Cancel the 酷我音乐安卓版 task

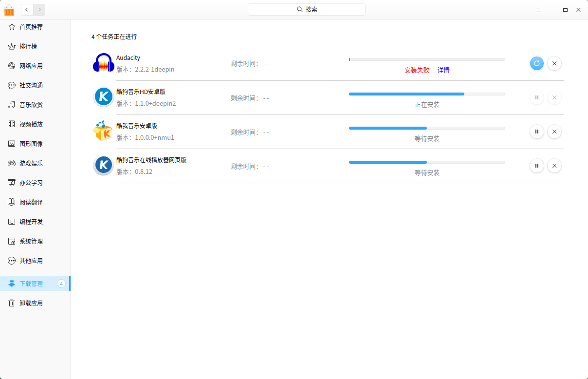[x=554, y=132]
